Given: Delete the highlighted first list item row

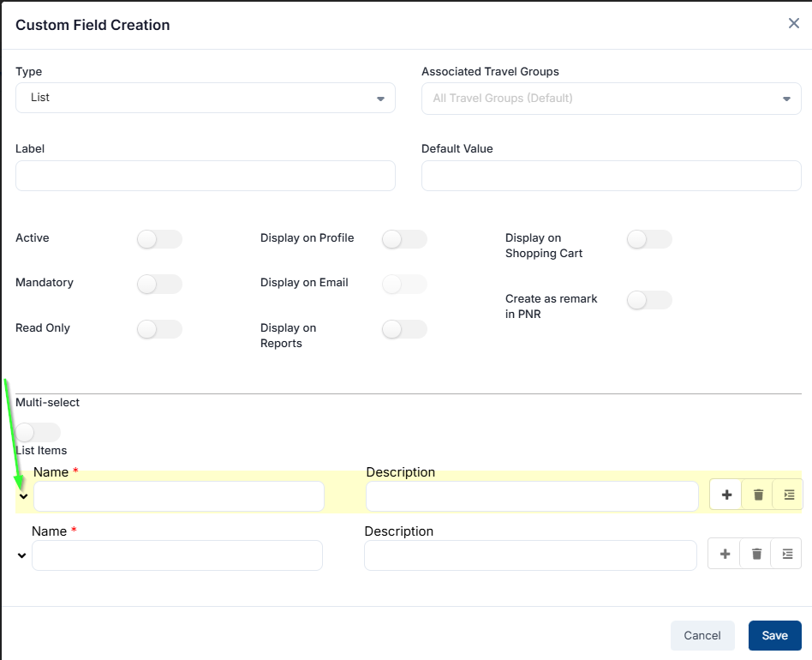Looking at the screenshot, I should pos(758,495).
